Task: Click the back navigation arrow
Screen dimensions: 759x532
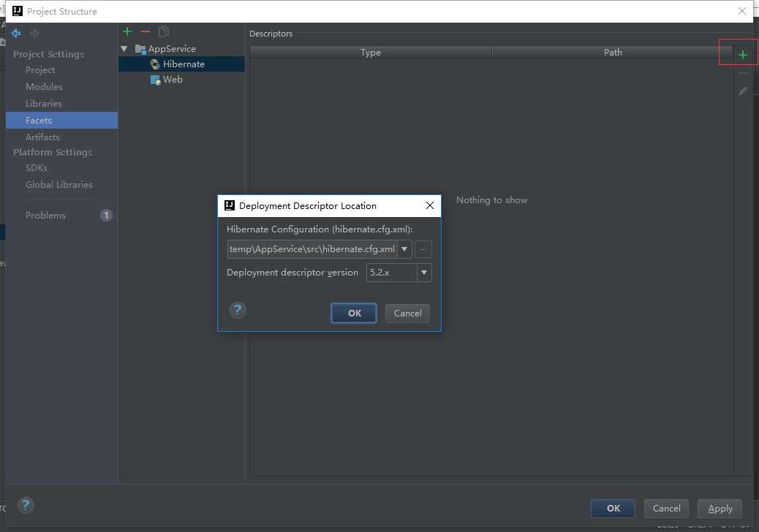Action: pos(16,33)
